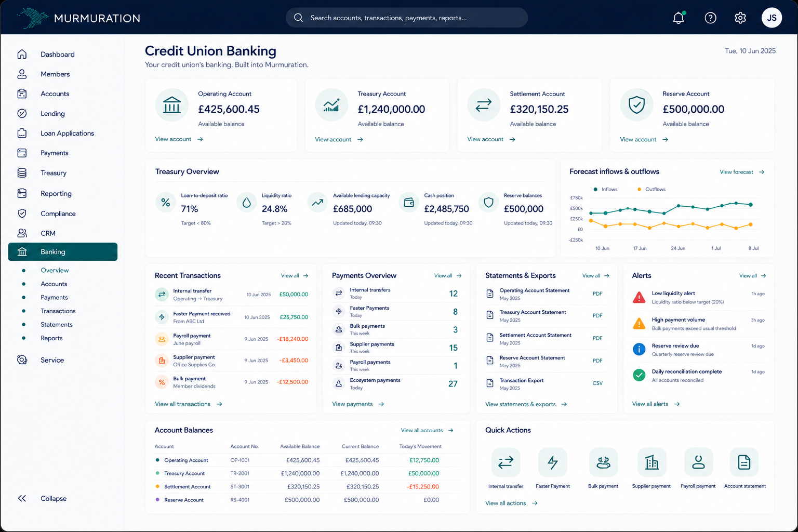Image resolution: width=798 pixels, height=532 pixels.
Task: Open settings gear in top bar
Action: (740, 18)
